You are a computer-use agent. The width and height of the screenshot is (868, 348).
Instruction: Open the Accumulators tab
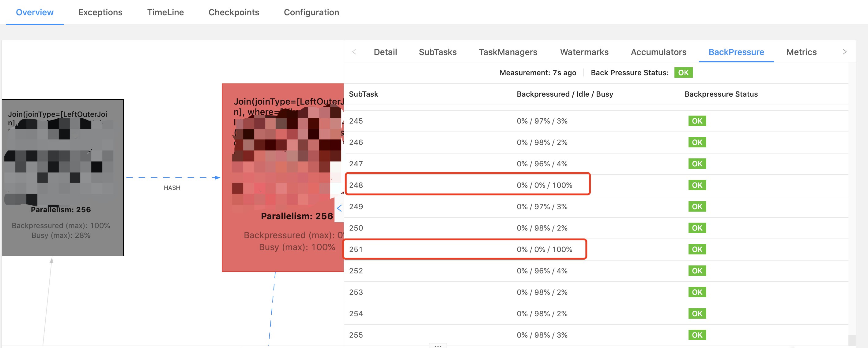point(658,52)
